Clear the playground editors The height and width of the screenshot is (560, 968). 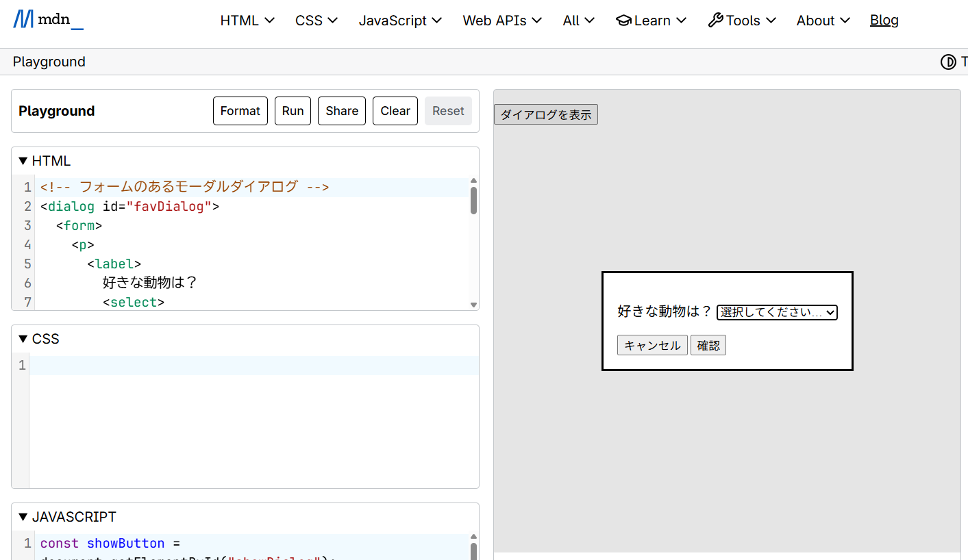point(395,110)
